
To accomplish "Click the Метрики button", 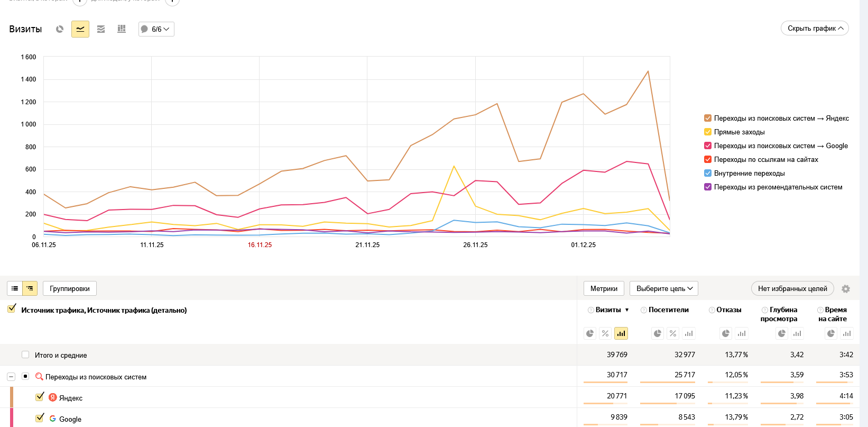I will pos(604,288).
